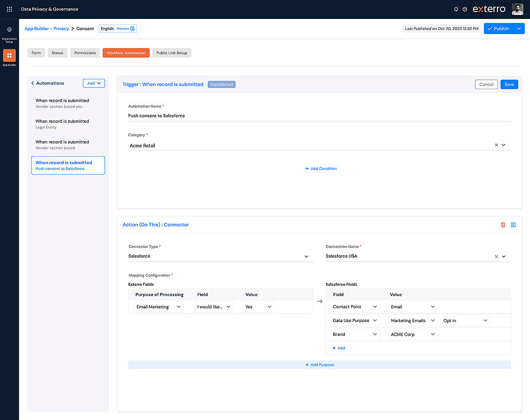Open the app launcher grid icon
The height and width of the screenshot is (420, 530).
9,9
